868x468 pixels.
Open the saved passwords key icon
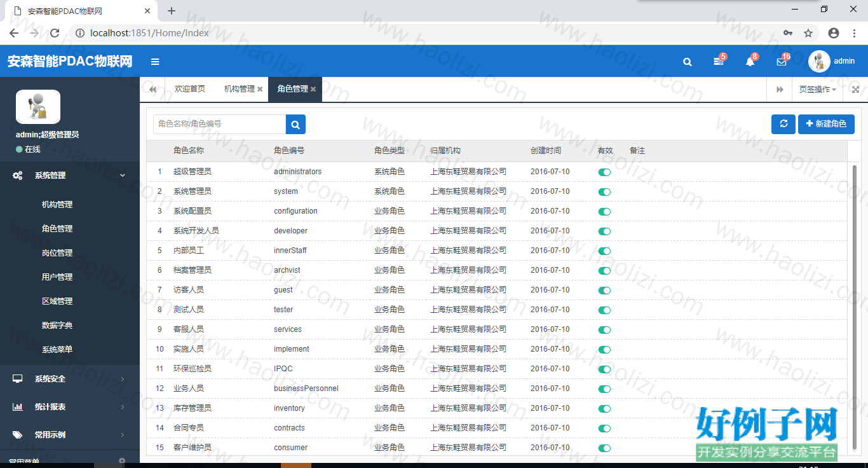pos(788,33)
